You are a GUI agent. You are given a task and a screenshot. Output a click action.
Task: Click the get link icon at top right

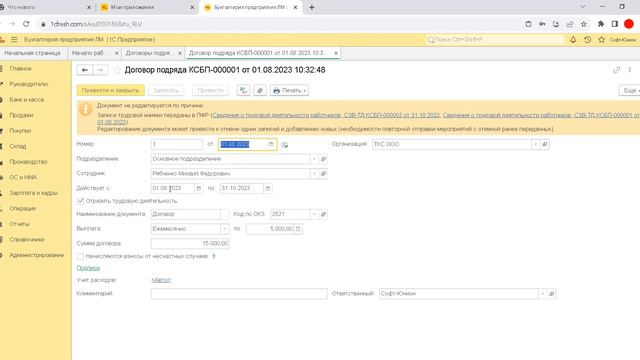click(617, 70)
